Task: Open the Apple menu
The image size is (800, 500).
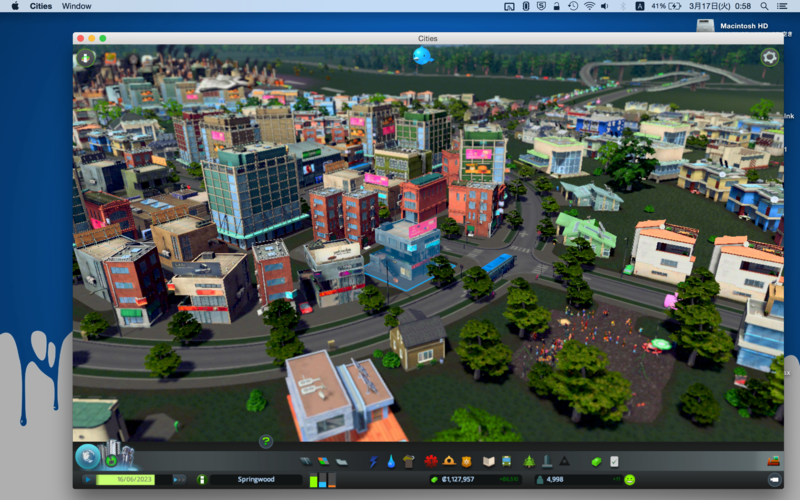Action: point(15,6)
